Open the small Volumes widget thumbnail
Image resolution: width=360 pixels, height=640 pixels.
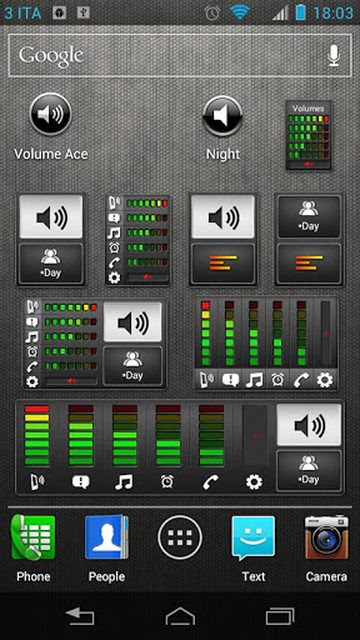click(x=308, y=135)
